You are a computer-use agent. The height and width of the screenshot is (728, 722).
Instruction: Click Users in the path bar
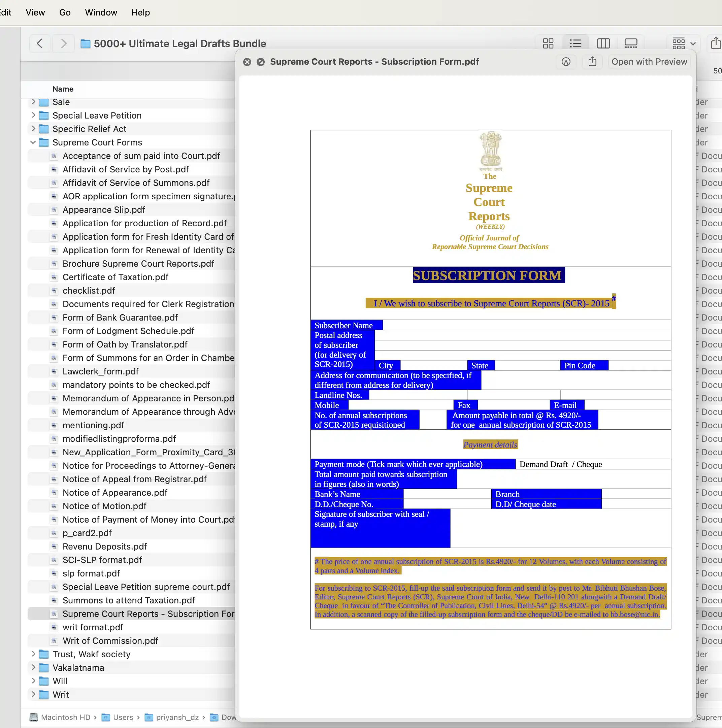point(117,717)
